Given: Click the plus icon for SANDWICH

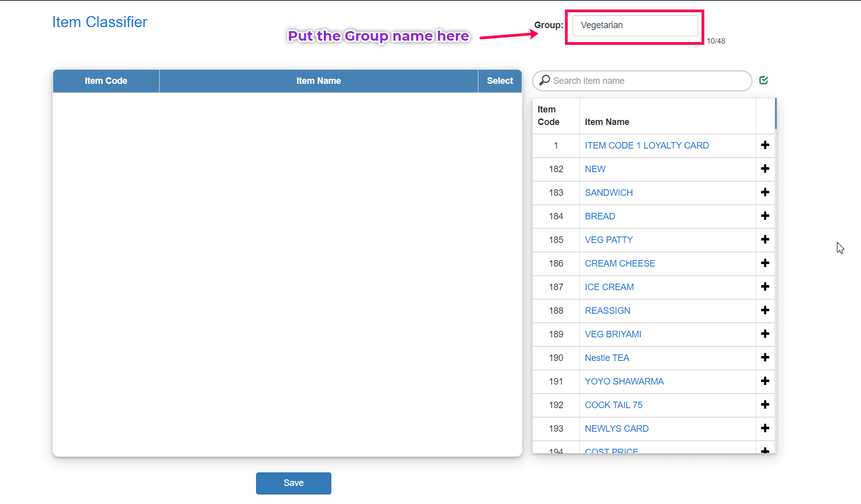Looking at the screenshot, I should point(765,192).
